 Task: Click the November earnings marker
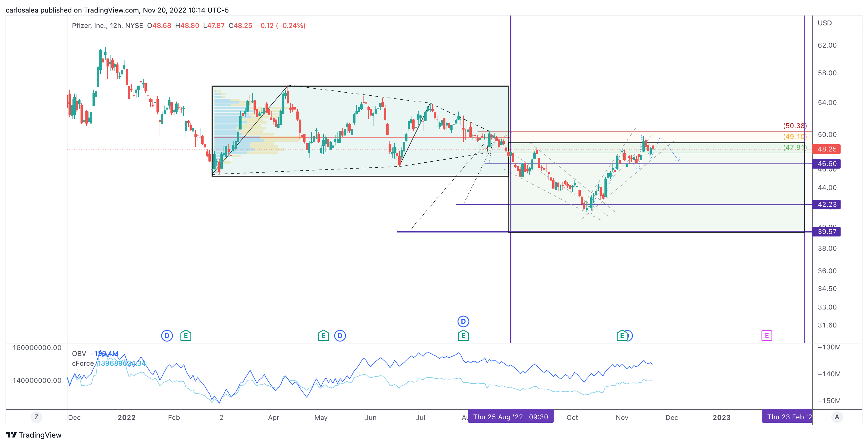[622, 335]
